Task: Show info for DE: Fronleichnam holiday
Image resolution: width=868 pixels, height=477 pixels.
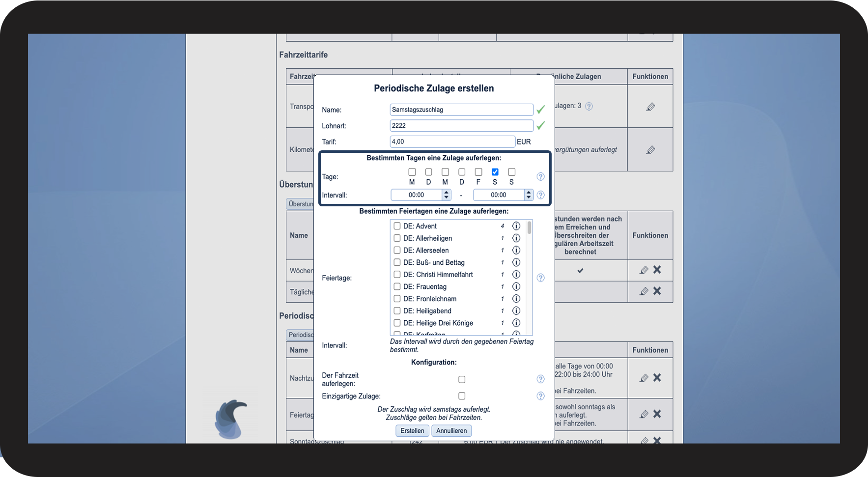Action: click(x=516, y=299)
